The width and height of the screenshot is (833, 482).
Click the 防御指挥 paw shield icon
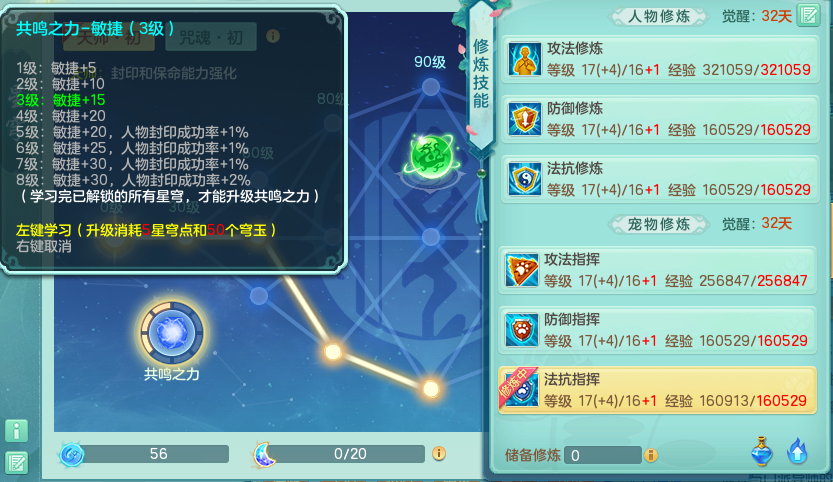point(521,330)
